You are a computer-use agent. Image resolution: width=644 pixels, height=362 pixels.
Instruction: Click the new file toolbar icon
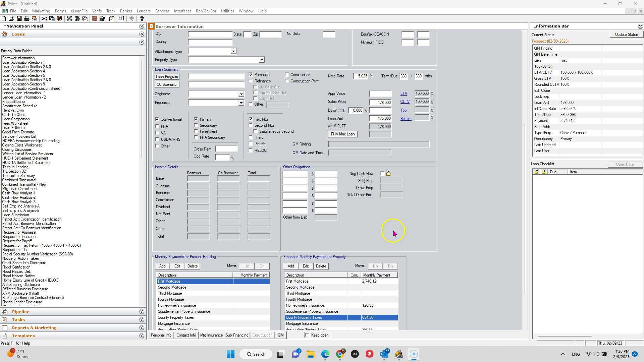[4, 19]
